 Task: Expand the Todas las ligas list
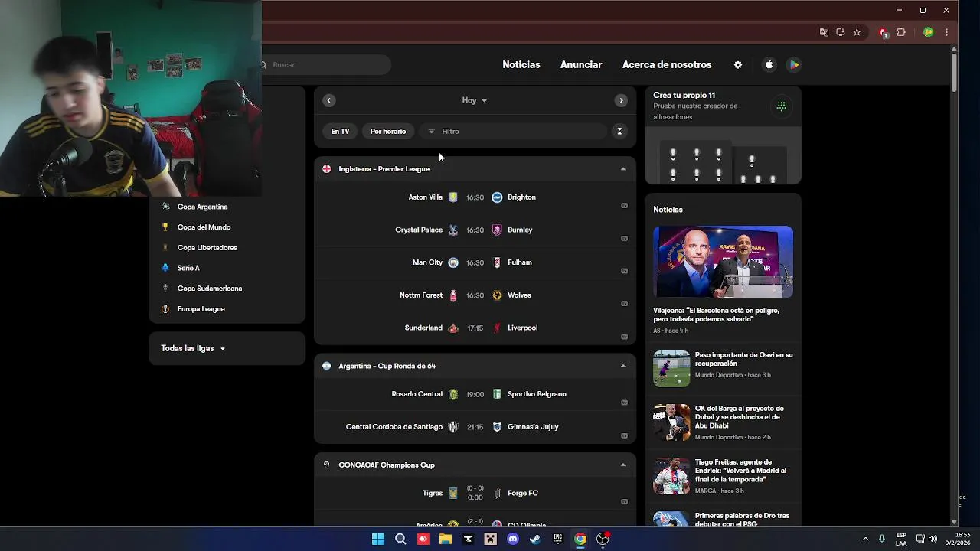click(193, 349)
